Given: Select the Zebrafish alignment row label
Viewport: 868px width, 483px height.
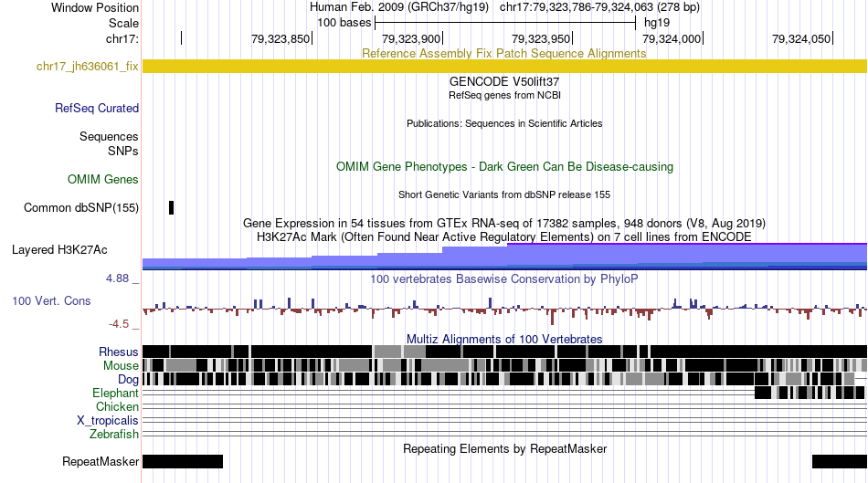Looking at the screenshot, I should coord(114,435).
